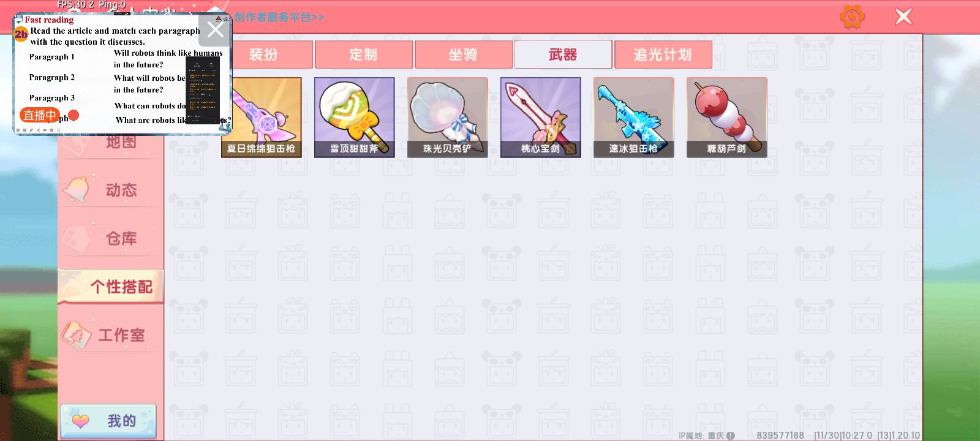Select the 武器 weapons tab

click(x=563, y=55)
